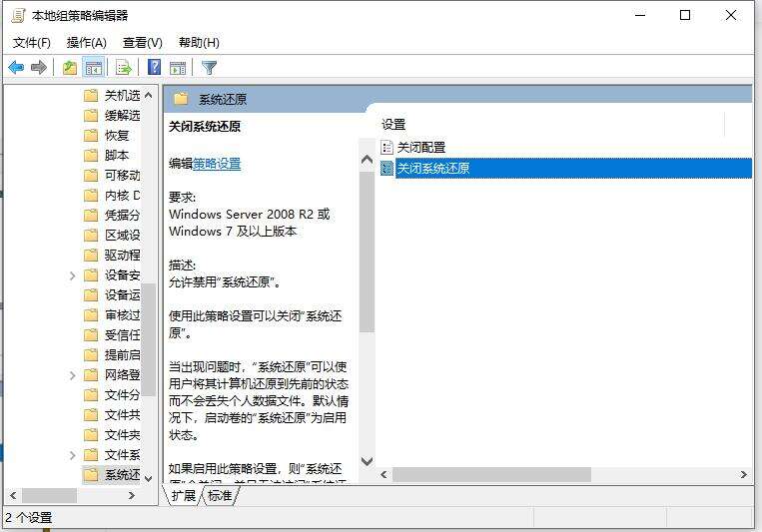Screen dimensions: 762x532
Task: Expand the 文件系 tree node
Action: 73,455
